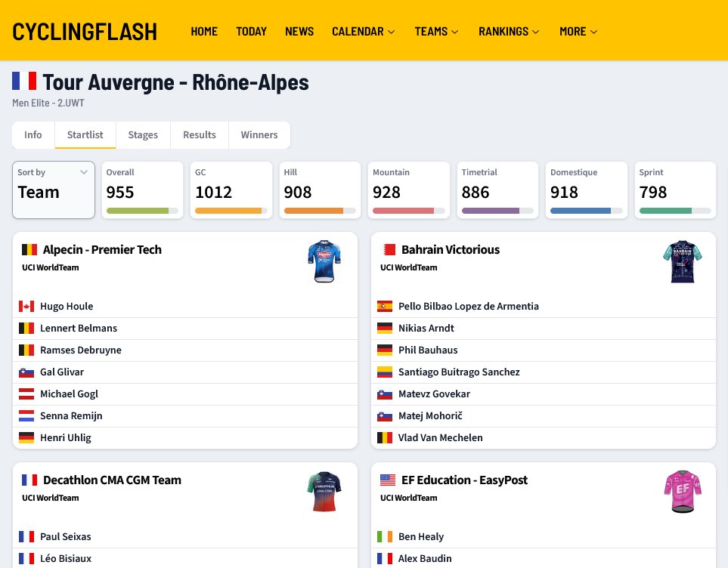
Task: Click the green Overall progress bar
Action: coord(142,211)
